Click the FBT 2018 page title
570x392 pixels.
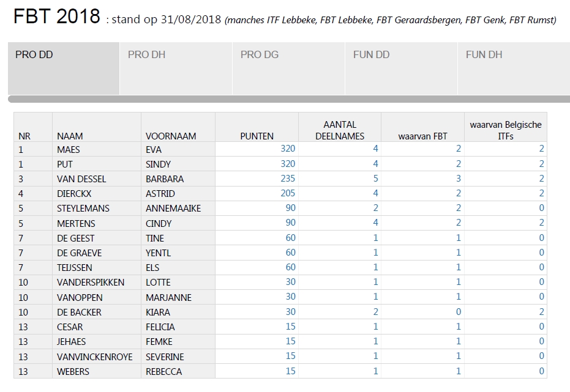click(57, 17)
